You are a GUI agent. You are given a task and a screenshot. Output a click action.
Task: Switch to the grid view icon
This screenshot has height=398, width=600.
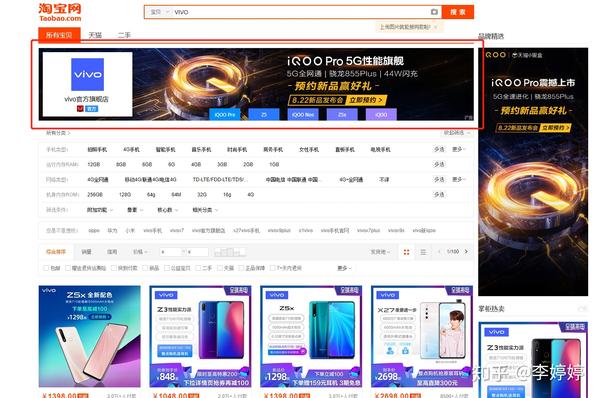click(x=406, y=252)
